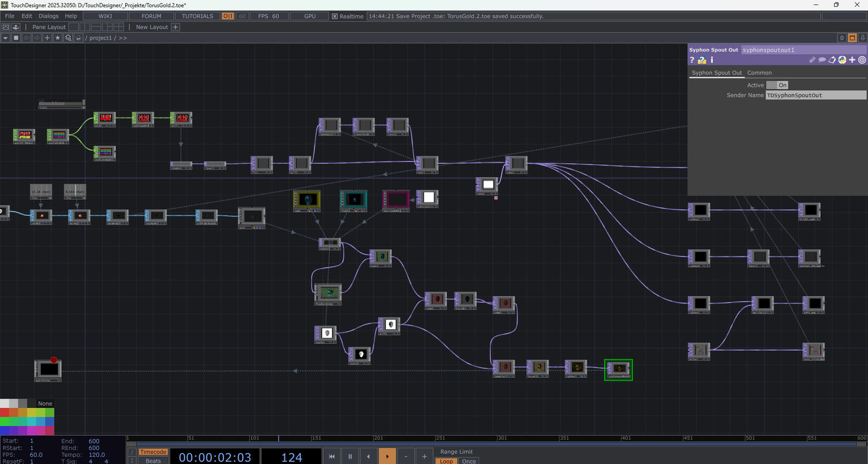Add a new layout with plus button

click(175, 27)
